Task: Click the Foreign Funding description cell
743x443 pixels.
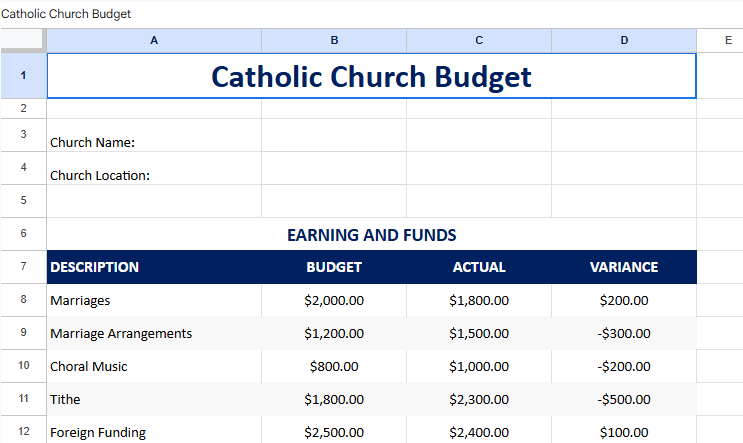Action: coord(154,432)
